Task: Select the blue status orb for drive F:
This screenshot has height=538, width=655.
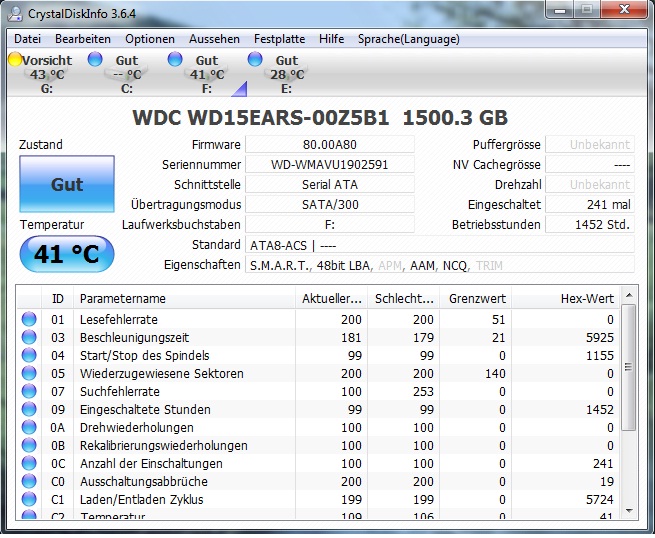Action: coord(175,59)
